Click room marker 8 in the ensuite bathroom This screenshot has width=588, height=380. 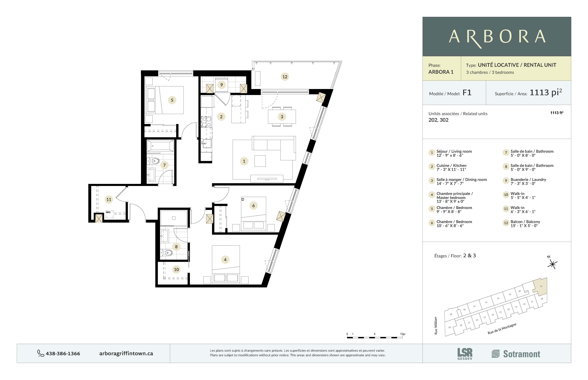point(176,247)
